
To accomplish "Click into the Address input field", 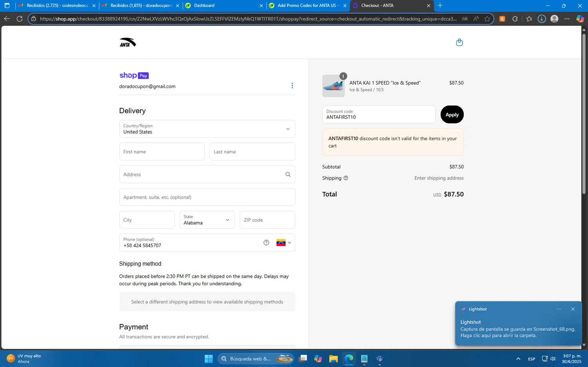I will coord(207,174).
